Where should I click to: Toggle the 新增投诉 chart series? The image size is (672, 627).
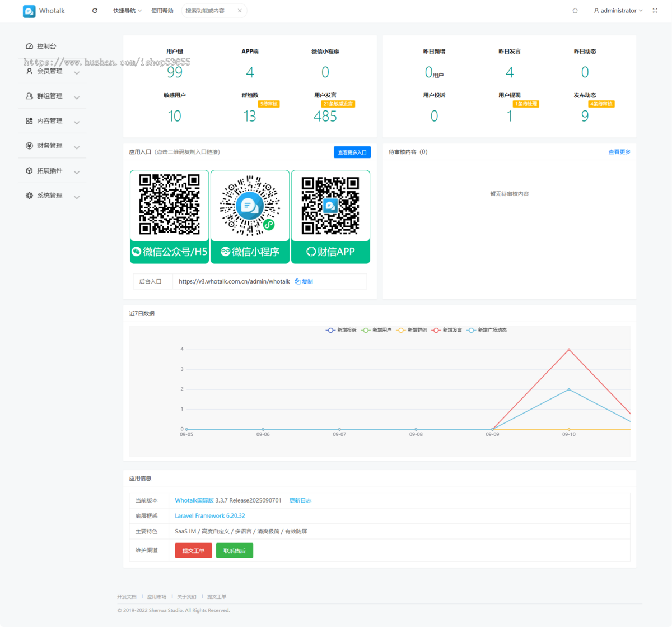(341, 330)
